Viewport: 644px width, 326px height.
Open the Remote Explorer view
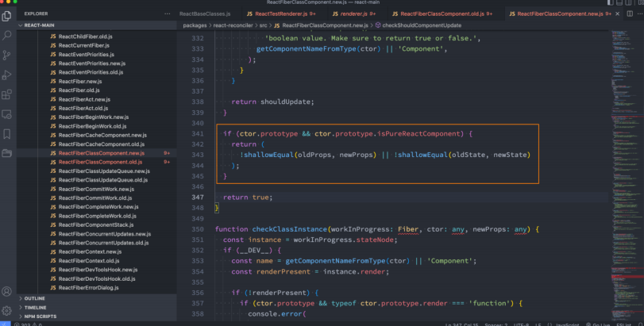[x=6, y=114]
